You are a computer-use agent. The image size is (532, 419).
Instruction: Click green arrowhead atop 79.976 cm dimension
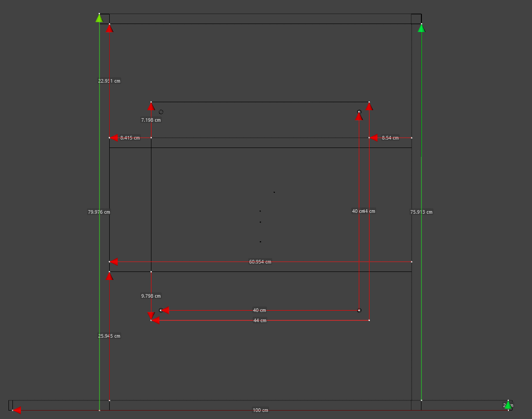(x=99, y=18)
